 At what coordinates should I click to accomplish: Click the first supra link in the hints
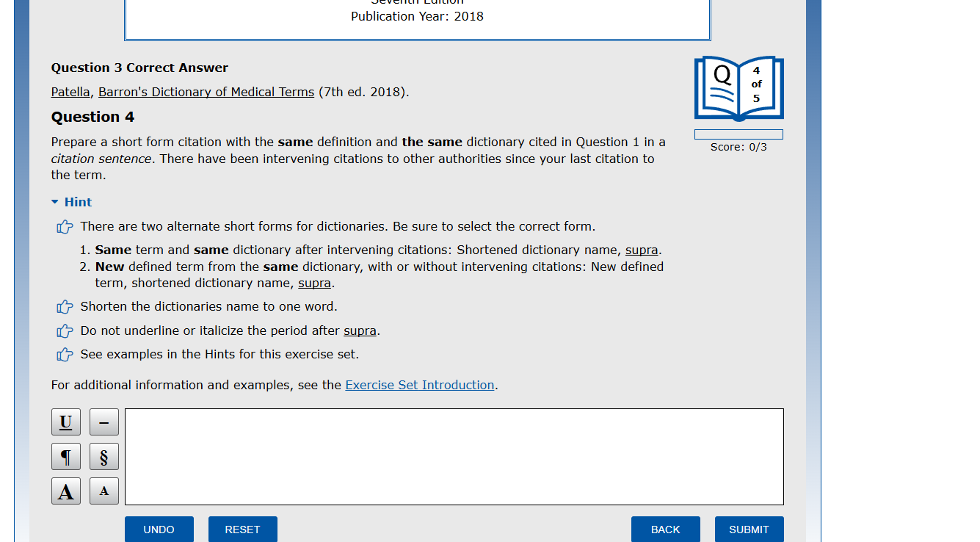coord(641,250)
